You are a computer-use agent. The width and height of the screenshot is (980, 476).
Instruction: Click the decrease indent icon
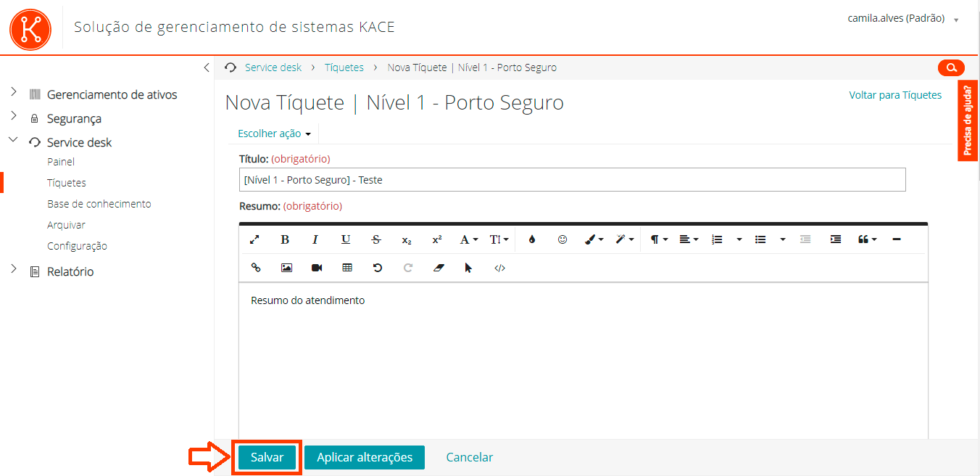805,239
